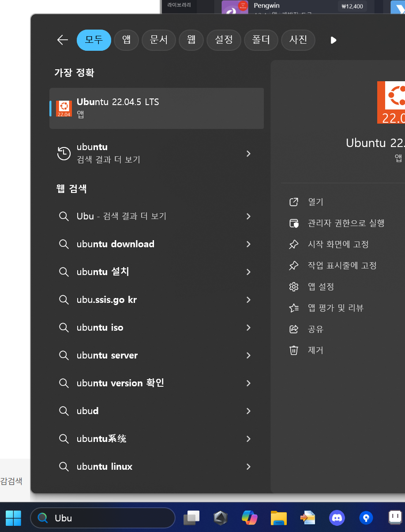405x532 pixels.
Task: Open 앱 평가 및 리뷰
Action: point(336,308)
